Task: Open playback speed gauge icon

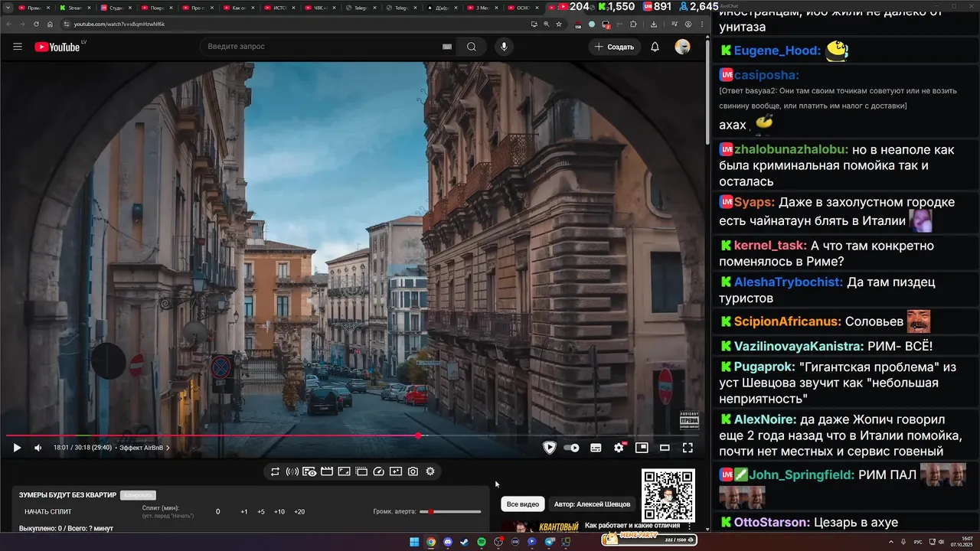Action: pos(378,471)
